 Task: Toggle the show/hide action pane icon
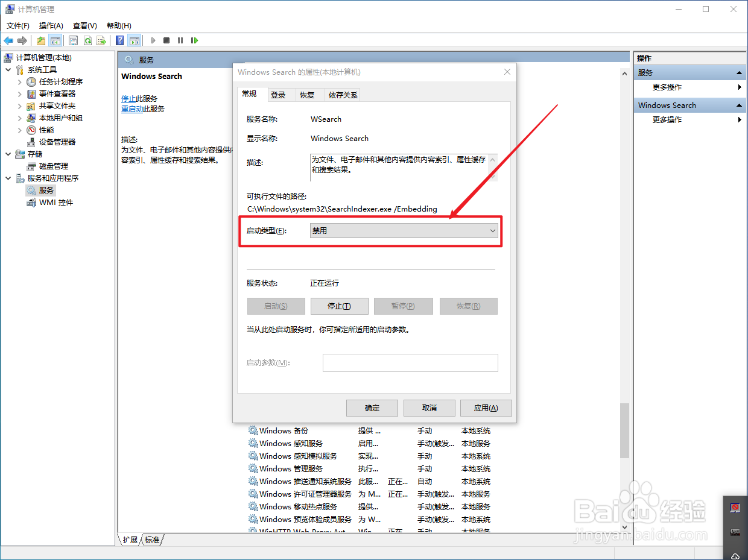click(135, 40)
